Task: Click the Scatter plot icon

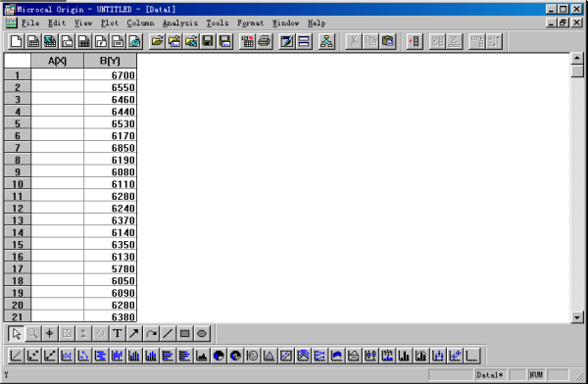Action: 32,356
